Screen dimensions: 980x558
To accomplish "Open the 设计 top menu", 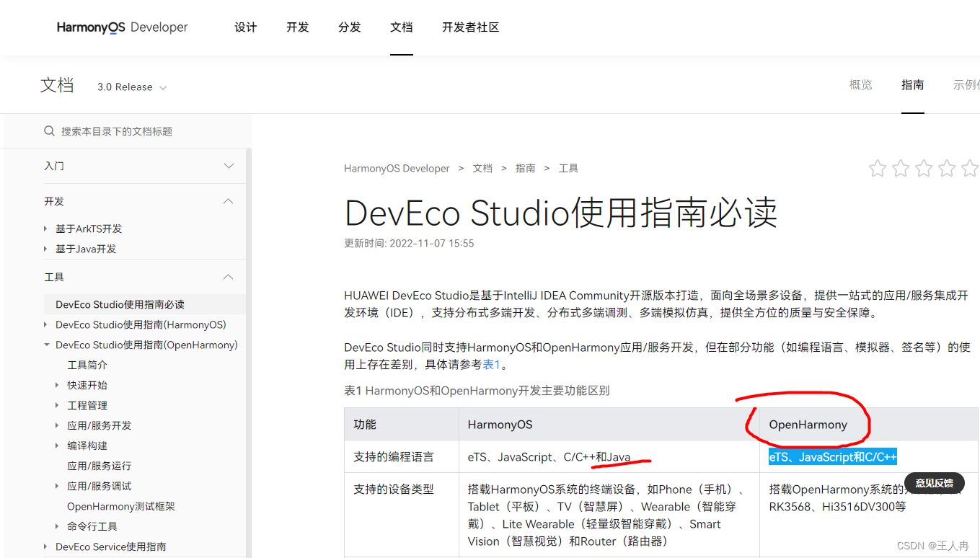I will [246, 27].
